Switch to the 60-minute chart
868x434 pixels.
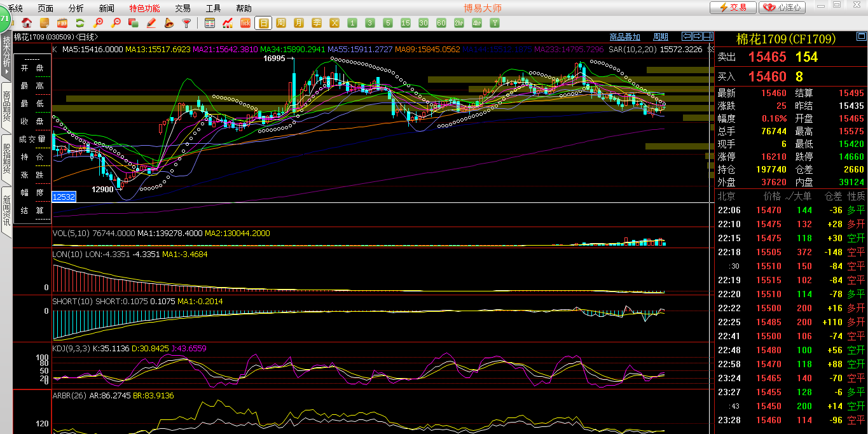click(441, 23)
